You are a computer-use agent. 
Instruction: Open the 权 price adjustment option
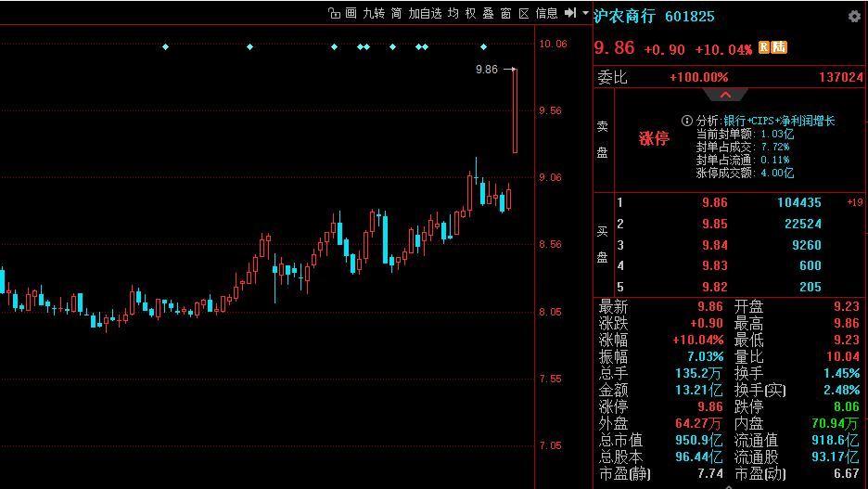click(x=470, y=13)
